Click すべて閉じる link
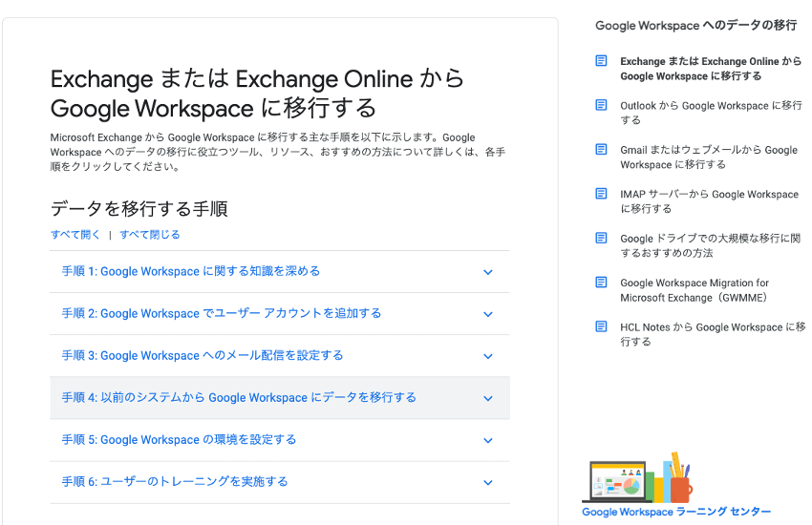The image size is (812, 525). [150, 234]
